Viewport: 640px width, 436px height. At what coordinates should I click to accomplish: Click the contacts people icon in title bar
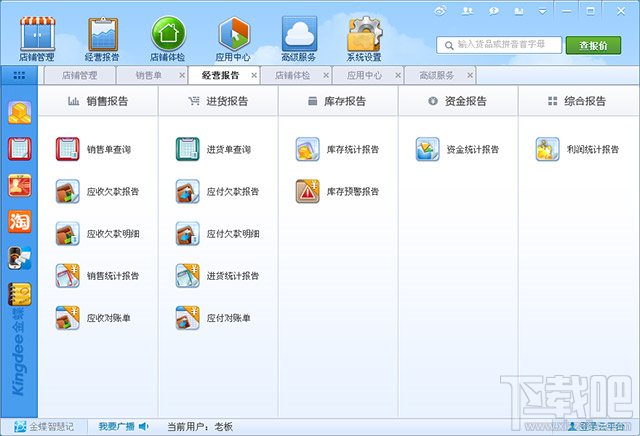tap(467, 11)
